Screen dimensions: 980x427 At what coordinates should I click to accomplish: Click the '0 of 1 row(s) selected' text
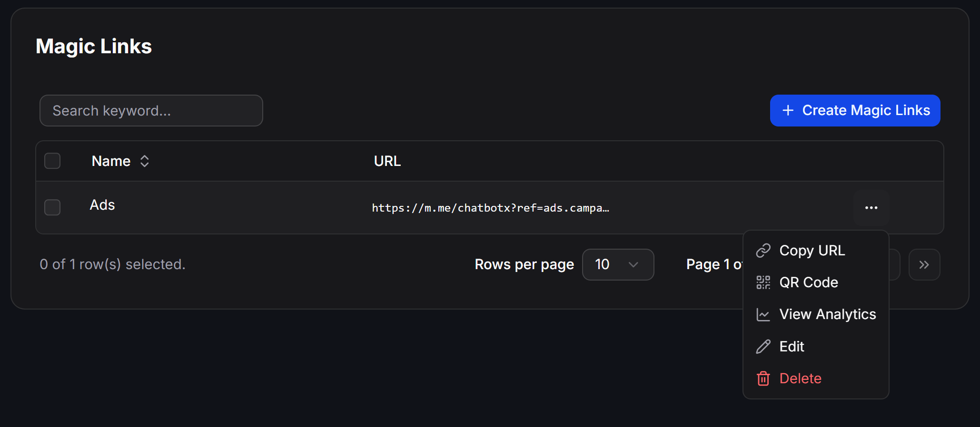tap(112, 264)
